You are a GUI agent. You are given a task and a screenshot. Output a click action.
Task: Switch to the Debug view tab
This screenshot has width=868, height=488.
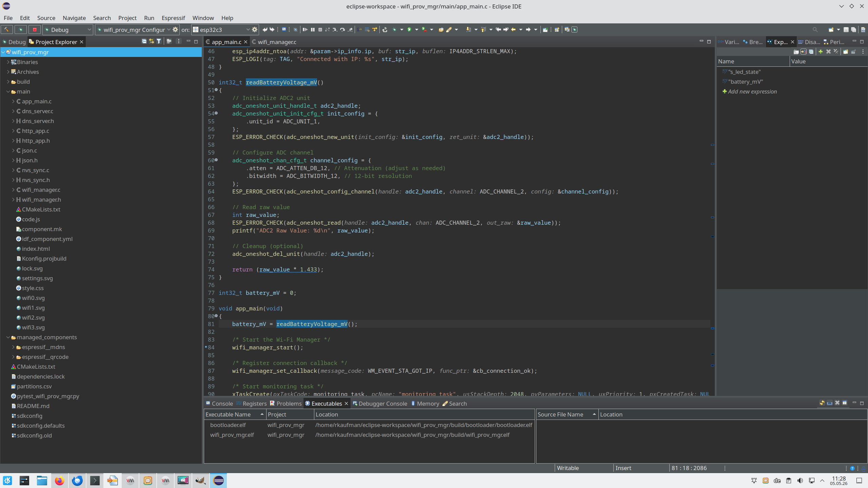(x=14, y=42)
